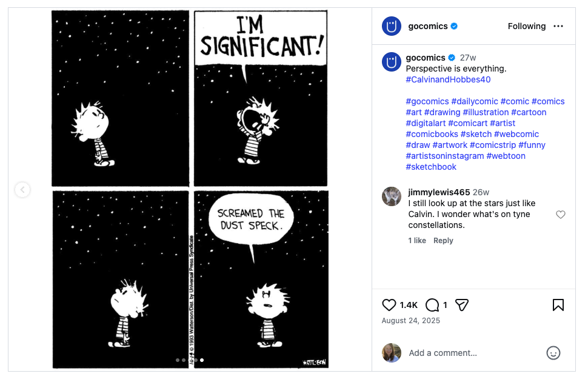588x385 pixels.
Task: Save the post with the bookmark icon
Action: pos(558,305)
